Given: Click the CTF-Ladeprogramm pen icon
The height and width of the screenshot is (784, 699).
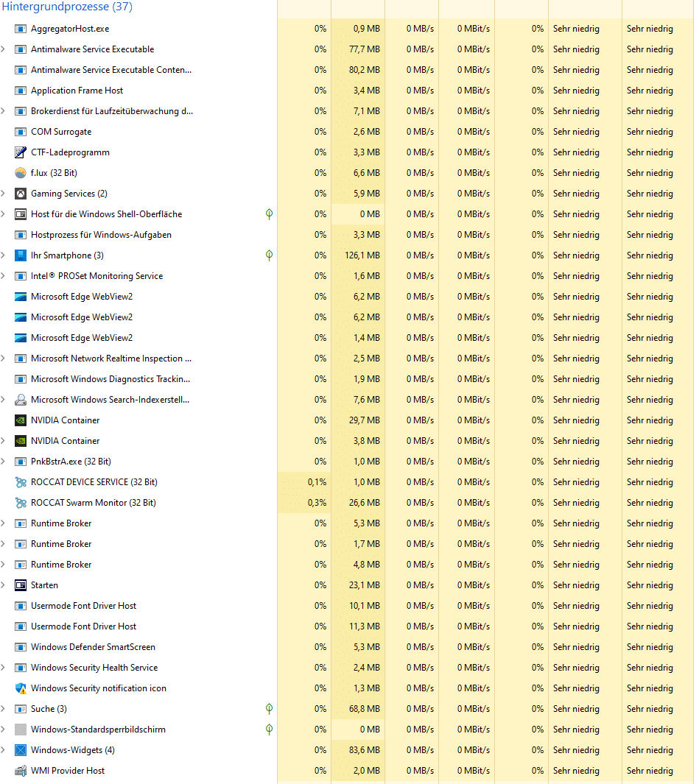Looking at the screenshot, I should 21,152.
